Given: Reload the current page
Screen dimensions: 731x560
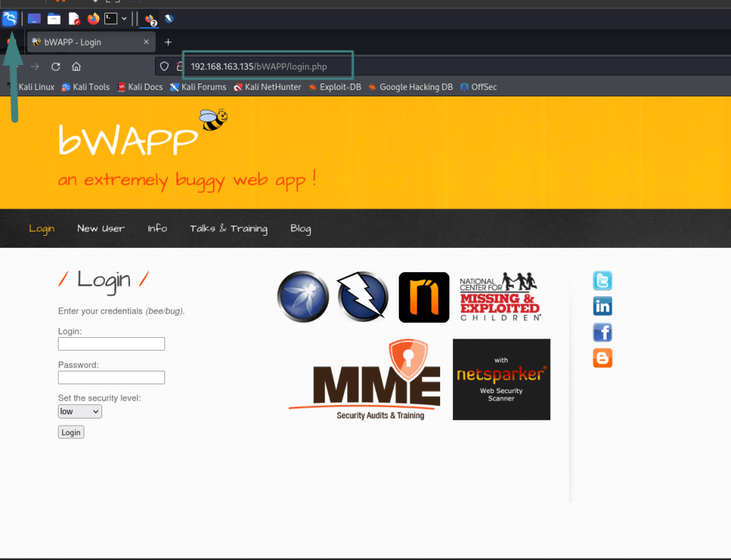Looking at the screenshot, I should (x=56, y=66).
